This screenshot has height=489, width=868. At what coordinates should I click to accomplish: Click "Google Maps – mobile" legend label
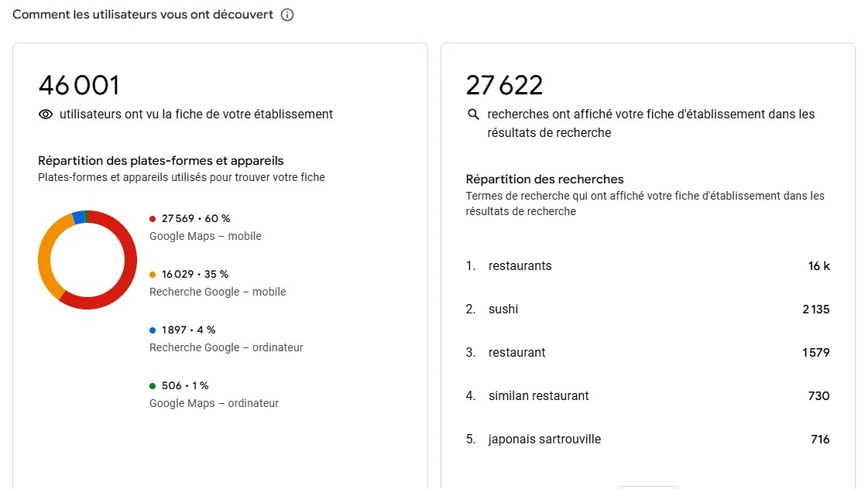(x=205, y=236)
